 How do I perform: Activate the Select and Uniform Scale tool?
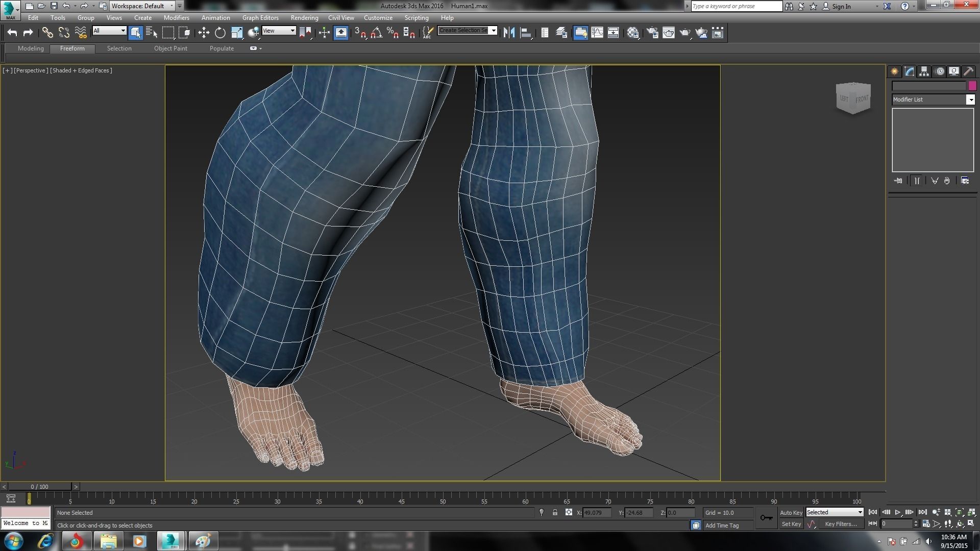click(237, 33)
